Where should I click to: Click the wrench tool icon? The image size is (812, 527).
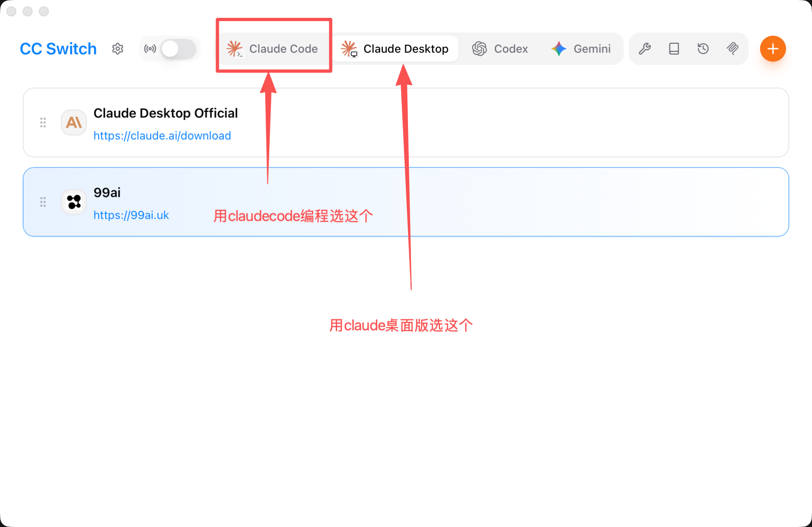point(645,49)
